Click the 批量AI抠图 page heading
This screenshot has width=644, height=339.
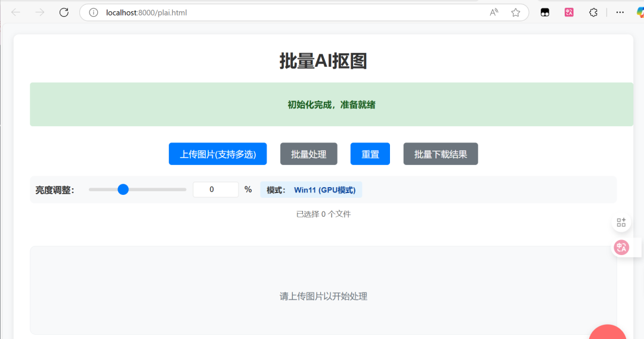(323, 61)
